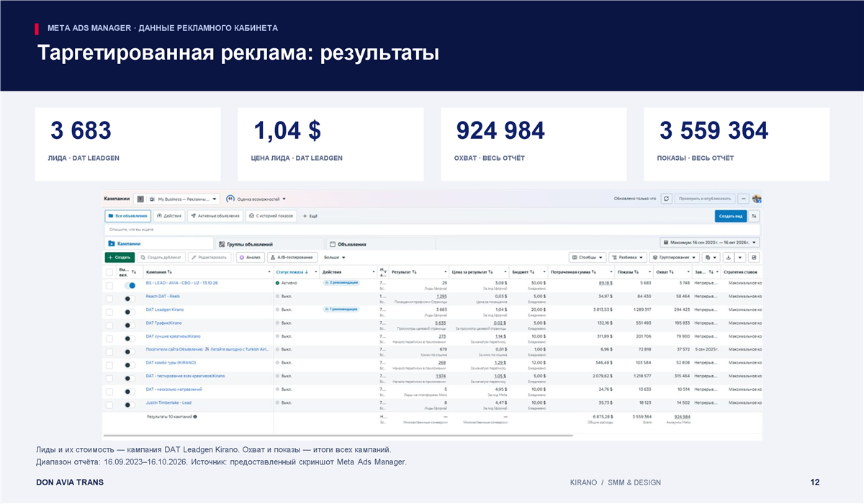
Task: Click the green 'Создать' button
Action: click(120, 257)
